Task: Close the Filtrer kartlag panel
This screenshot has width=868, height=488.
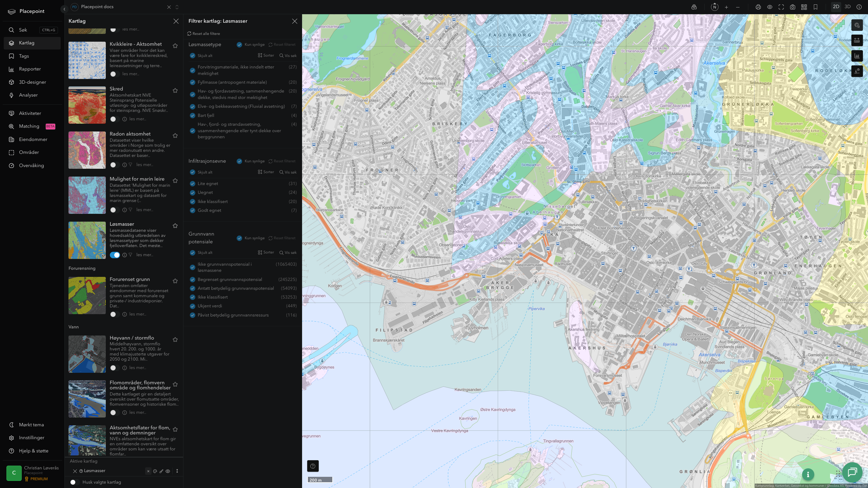Action: click(x=295, y=21)
